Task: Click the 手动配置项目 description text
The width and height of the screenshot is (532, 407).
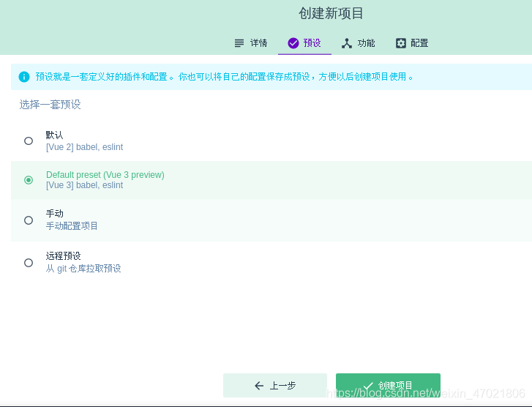Action: coord(72,225)
